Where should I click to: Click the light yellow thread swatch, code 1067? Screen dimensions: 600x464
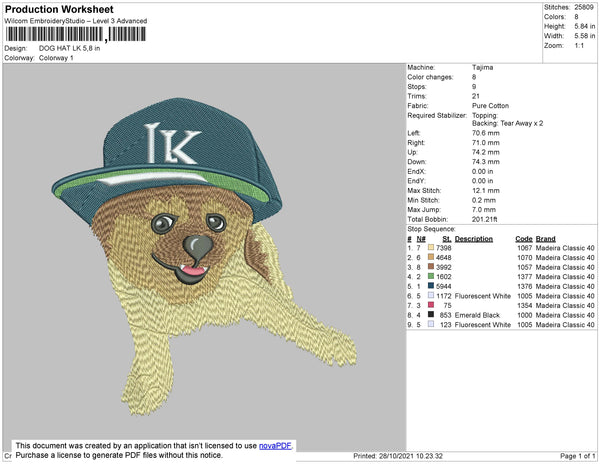(x=430, y=248)
